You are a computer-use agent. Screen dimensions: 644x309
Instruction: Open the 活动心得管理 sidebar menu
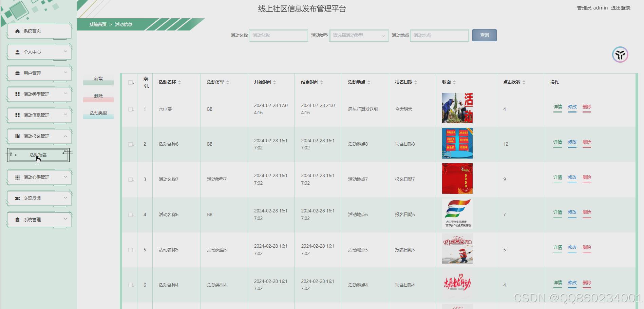[39, 177]
